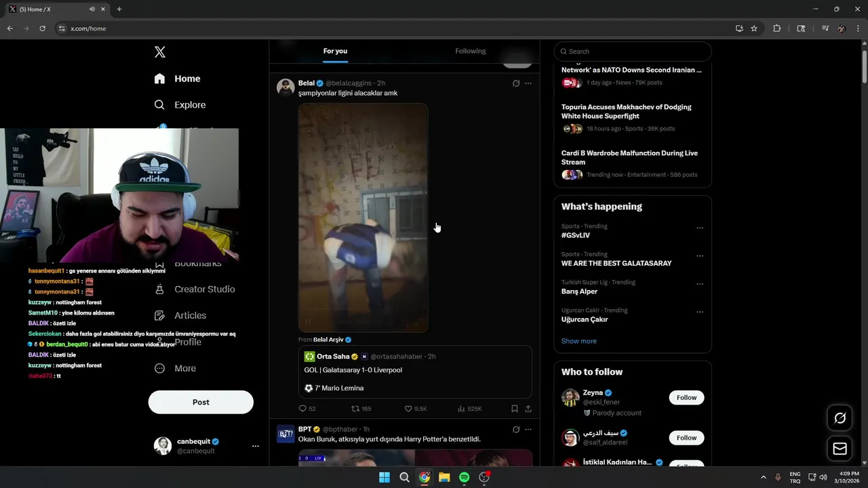868x488 pixels.
Task: Go to Home in sidebar
Action: pos(177,79)
